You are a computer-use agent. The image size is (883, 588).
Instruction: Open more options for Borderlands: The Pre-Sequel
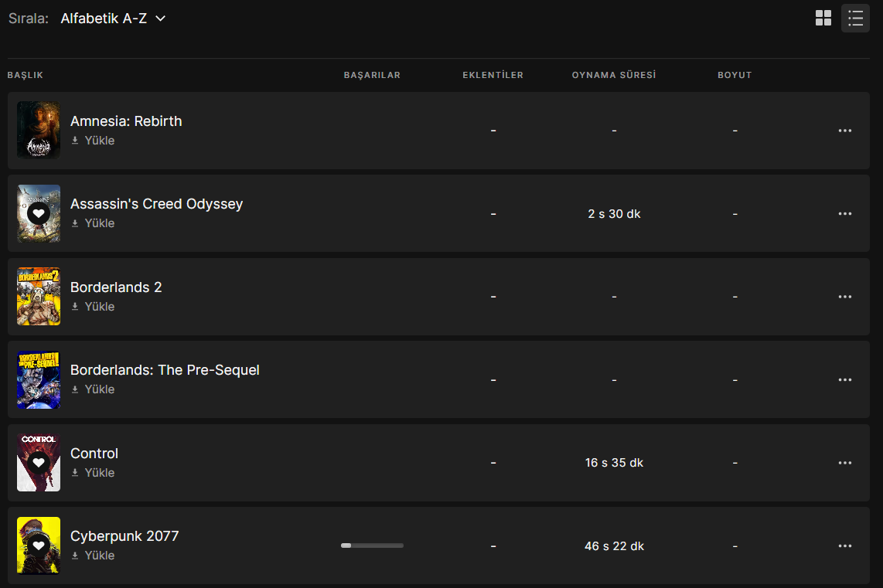pyautogui.click(x=844, y=380)
